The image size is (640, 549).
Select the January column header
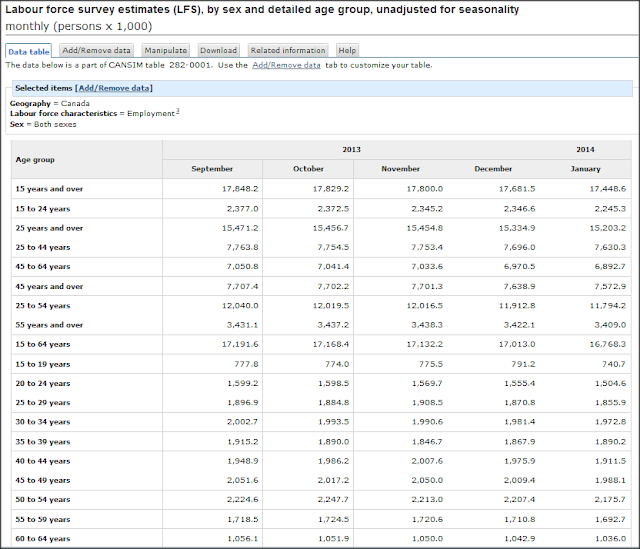coord(585,169)
